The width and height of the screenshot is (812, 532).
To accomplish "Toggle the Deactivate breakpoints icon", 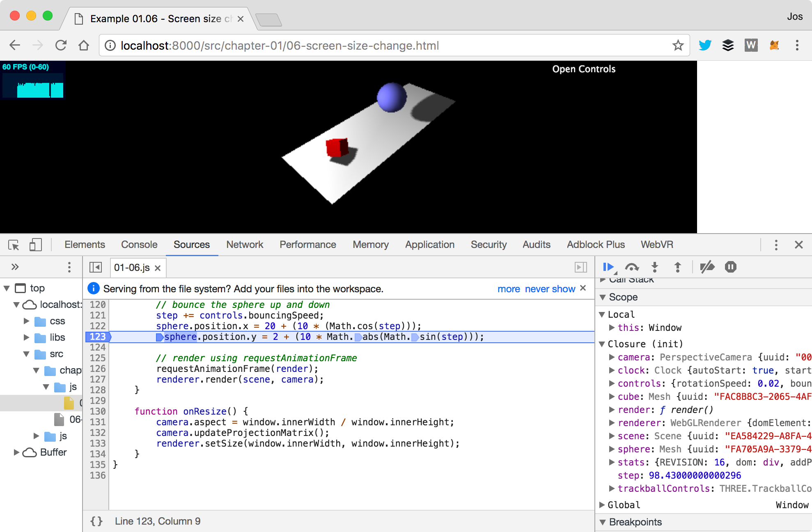I will click(x=707, y=268).
